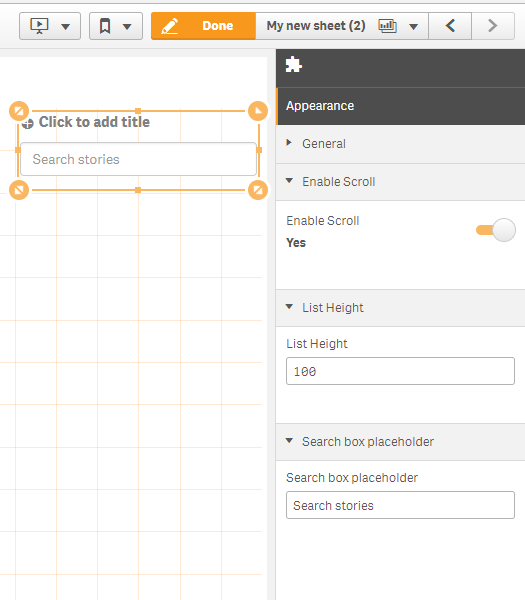This screenshot has width=525, height=600.
Task: Click the extension puzzle piece icon
Action: (294, 65)
